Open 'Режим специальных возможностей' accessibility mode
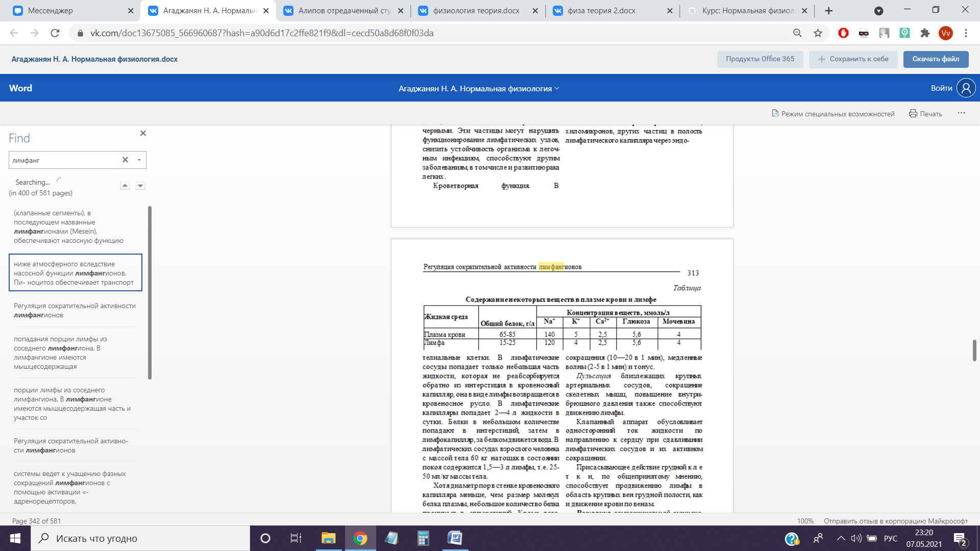 point(833,114)
